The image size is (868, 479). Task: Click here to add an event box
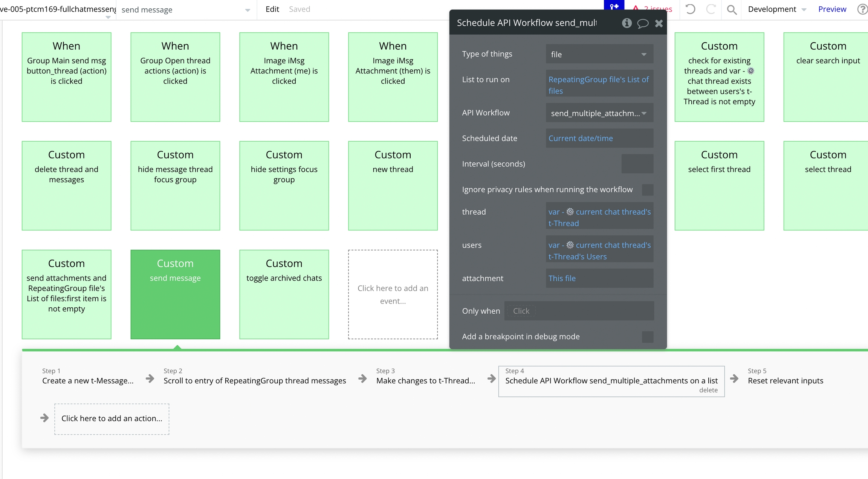[393, 294]
